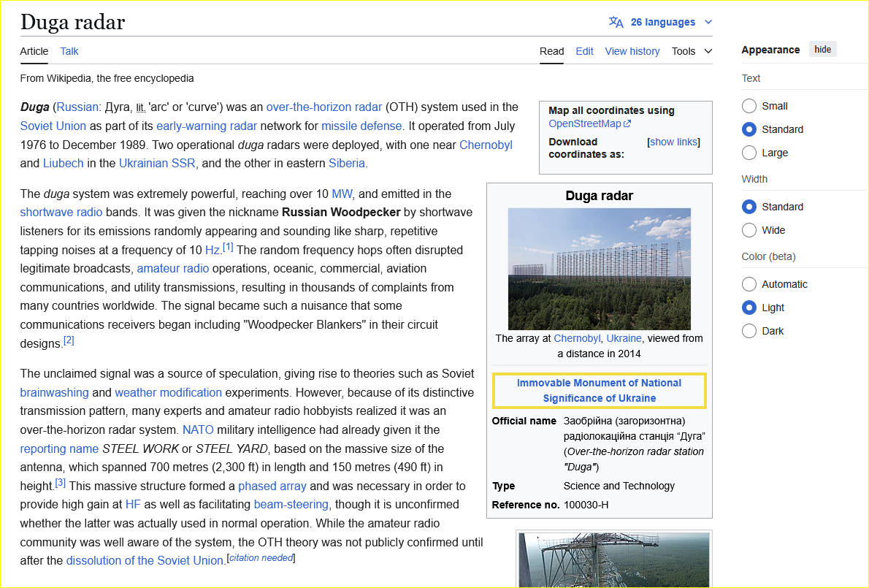
Task: Choose Wide width option
Action: pyautogui.click(x=749, y=230)
